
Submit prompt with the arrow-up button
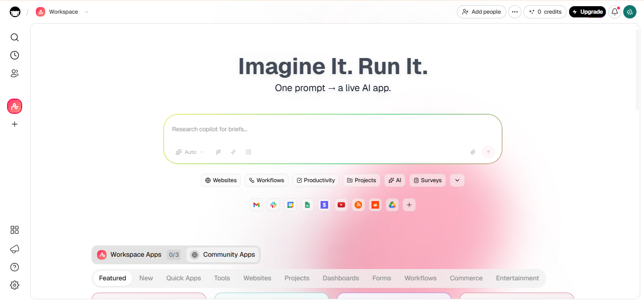coord(488,152)
